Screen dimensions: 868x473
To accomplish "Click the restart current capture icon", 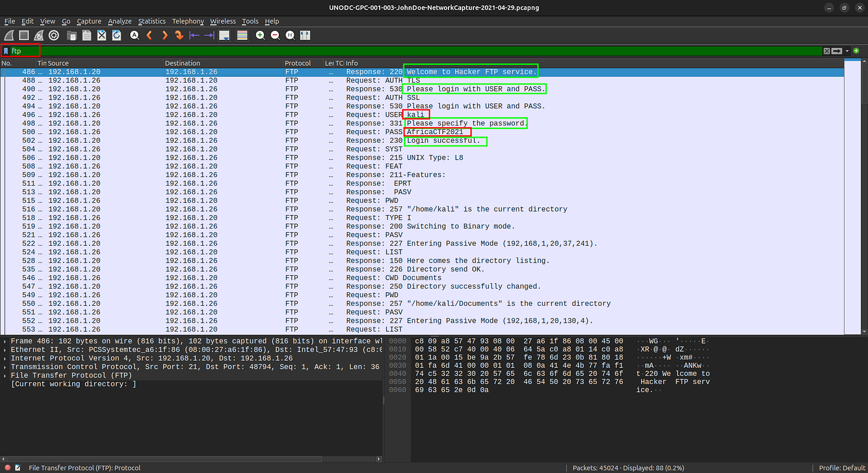I will (39, 35).
